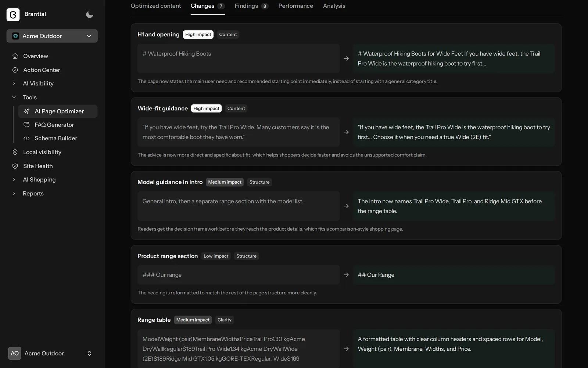
Task: Click the Site Health shield icon
Action: (15, 166)
